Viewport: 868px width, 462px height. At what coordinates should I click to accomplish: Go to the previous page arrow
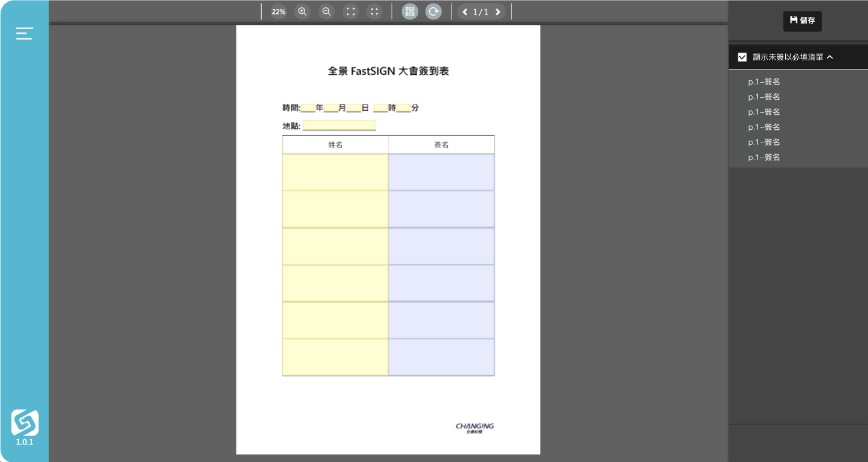tap(465, 12)
